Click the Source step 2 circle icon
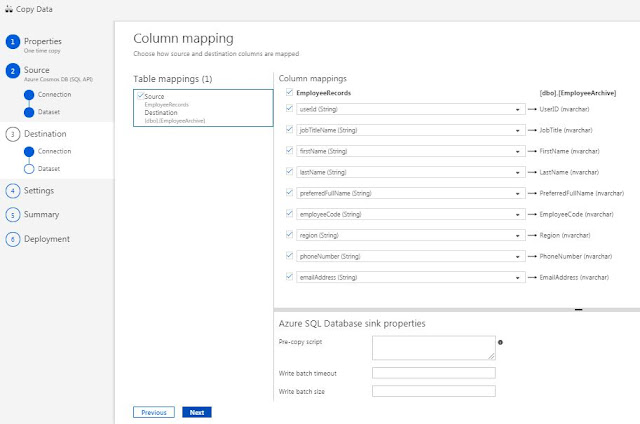 tap(13, 71)
